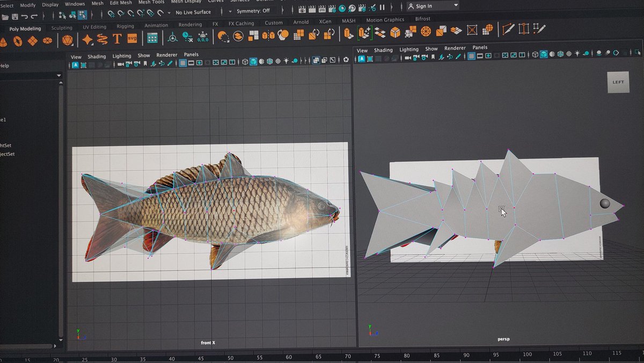Click the left sidebar vertical scrollbar
The image size is (644, 363).
[x=61, y=210]
